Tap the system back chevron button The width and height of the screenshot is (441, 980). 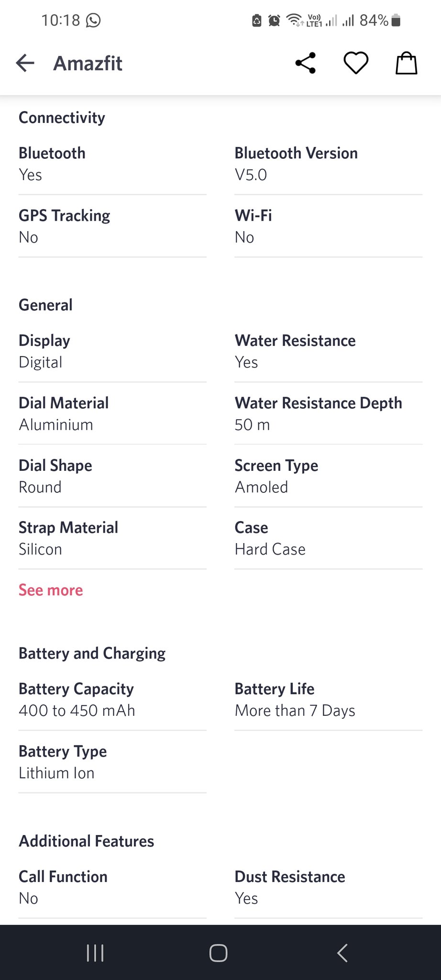342,953
